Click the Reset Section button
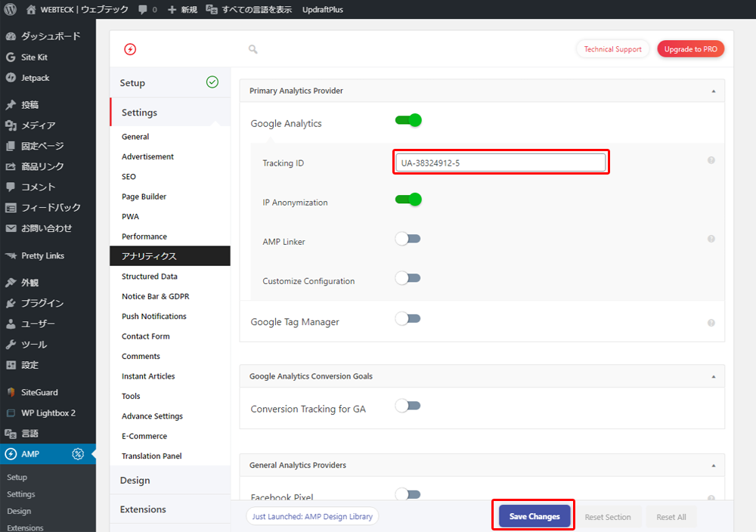The width and height of the screenshot is (756, 532). [x=608, y=517]
